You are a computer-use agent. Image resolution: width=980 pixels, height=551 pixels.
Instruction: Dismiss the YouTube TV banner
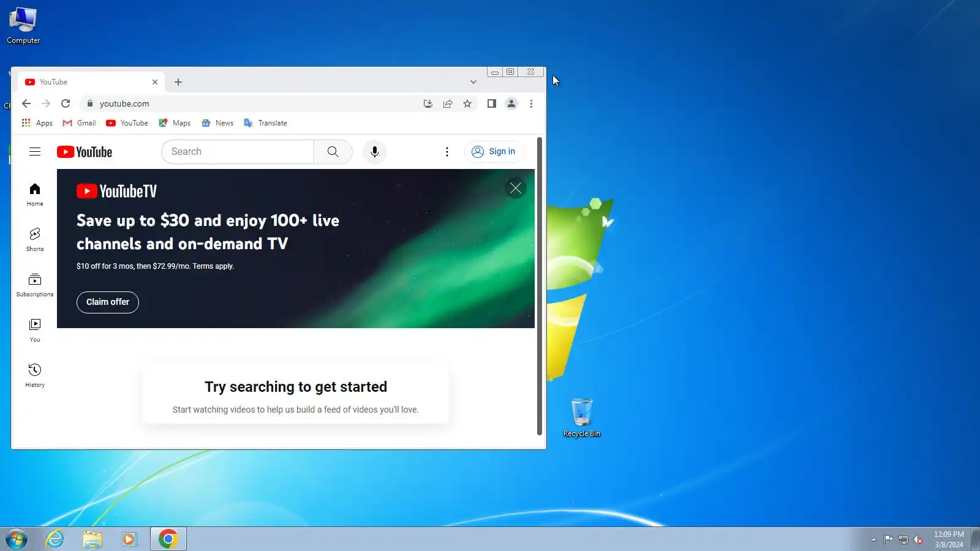pos(516,189)
